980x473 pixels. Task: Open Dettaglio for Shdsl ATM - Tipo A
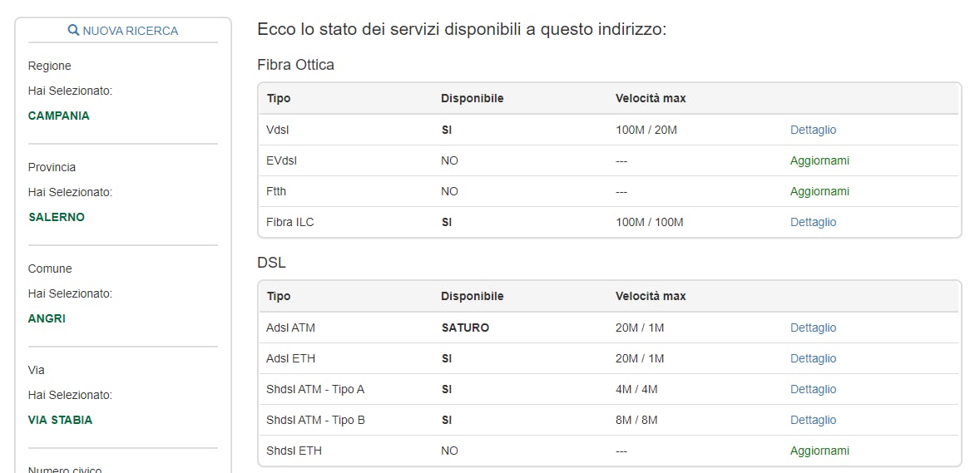coord(813,389)
